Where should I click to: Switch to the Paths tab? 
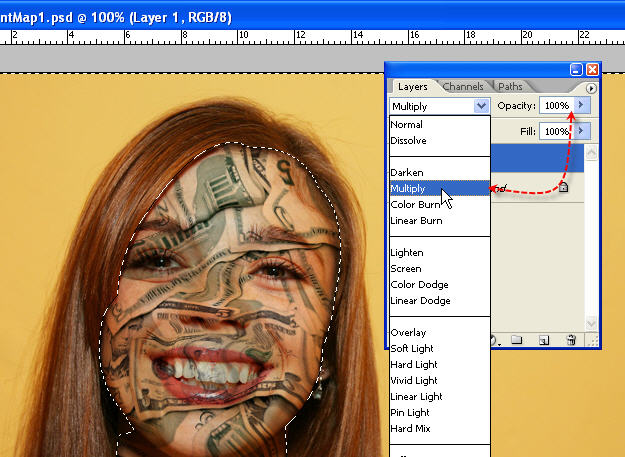[x=510, y=86]
